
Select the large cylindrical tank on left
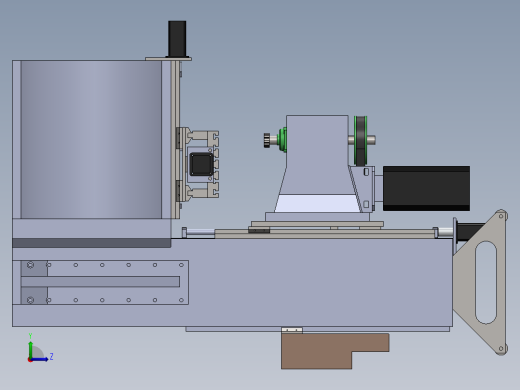coord(91,139)
